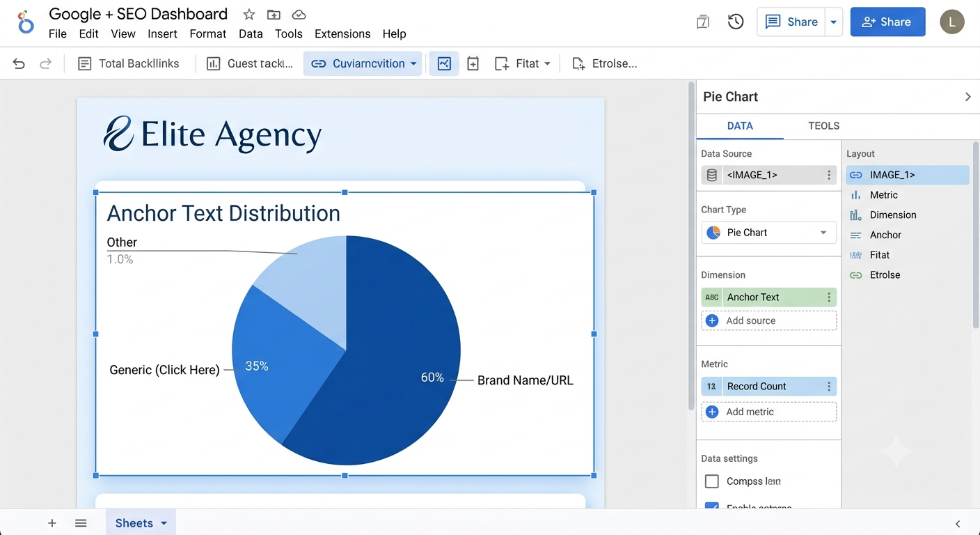Viewport: 980px width, 535px height.
Task: Open the View menu
Action: [x=123, y=33]
